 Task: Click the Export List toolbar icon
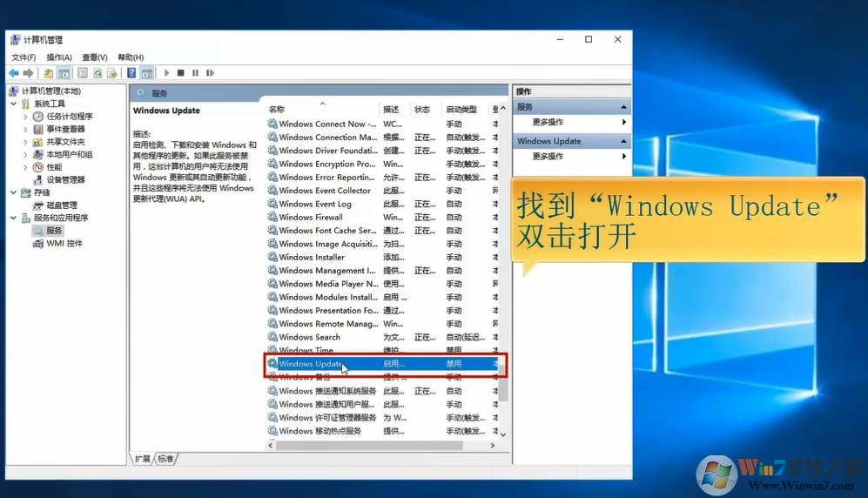111,73
